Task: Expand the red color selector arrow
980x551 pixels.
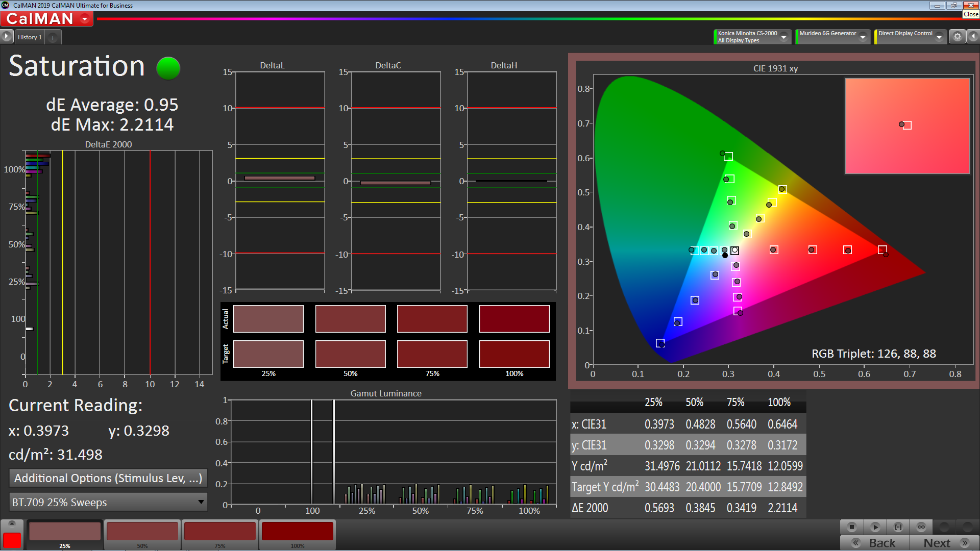Action: (12, 523)
